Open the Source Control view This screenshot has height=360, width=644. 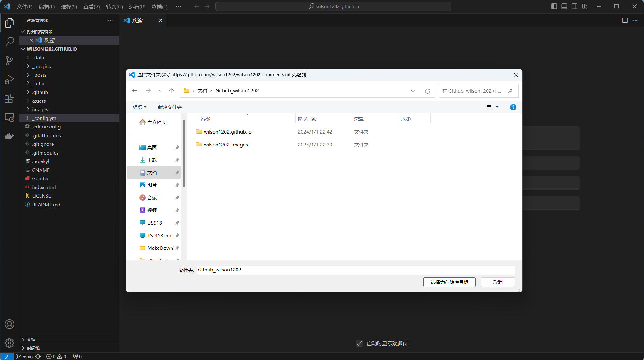point(9,61)
